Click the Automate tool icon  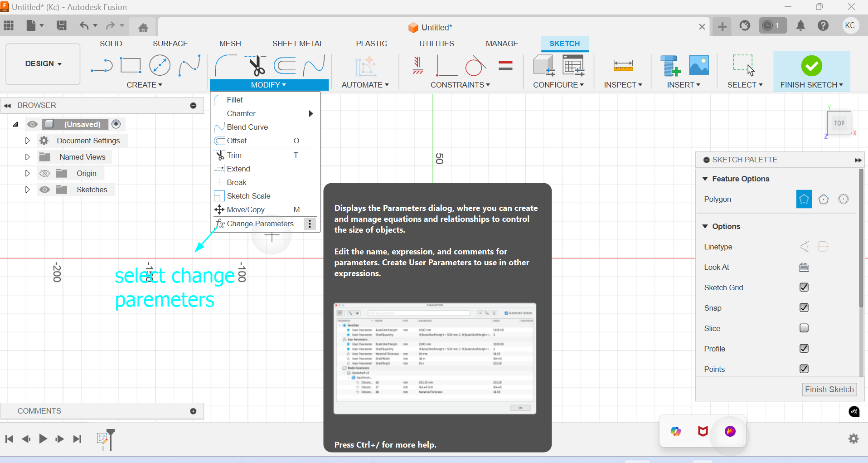coord(365,66)
